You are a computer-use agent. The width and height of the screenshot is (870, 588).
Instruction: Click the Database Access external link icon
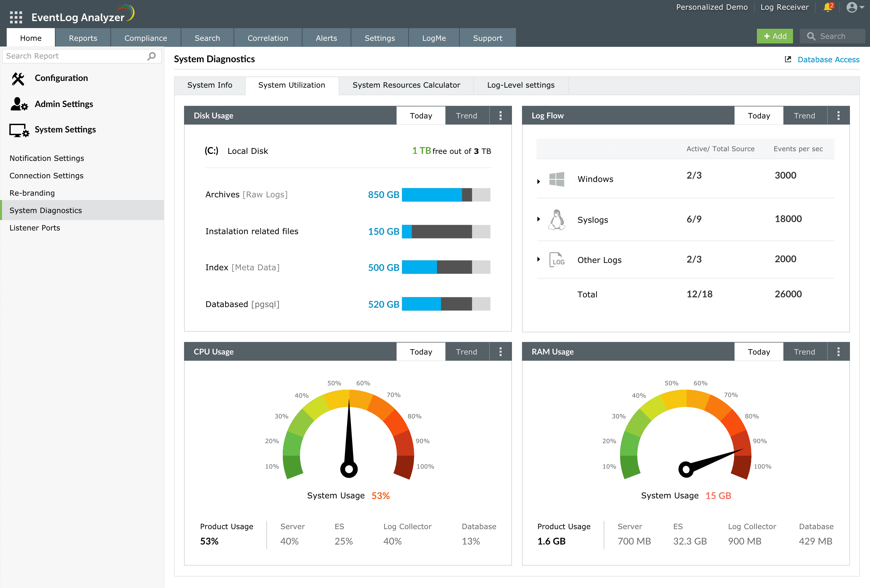tap(788, 60)
